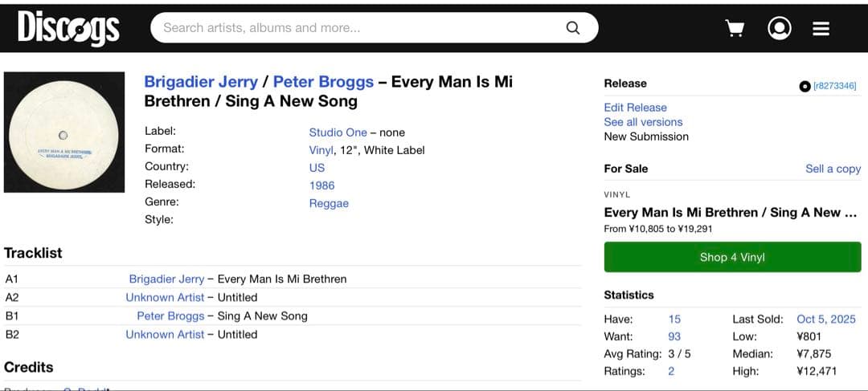Click the search magnifier icon
The width and height of the screenshot is (868, 391).
pyautogui.click(x=573, y=27)
